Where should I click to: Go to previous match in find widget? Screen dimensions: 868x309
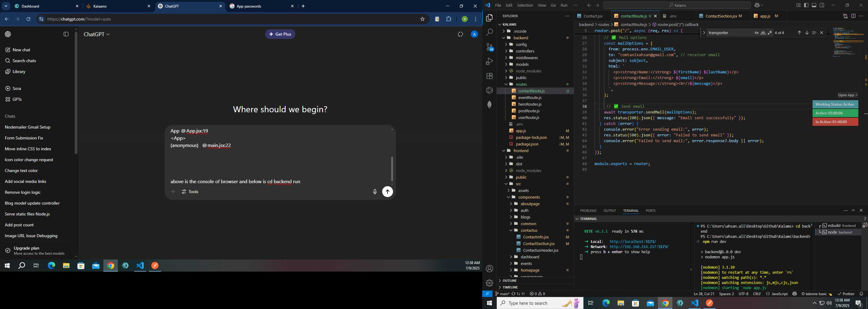799,33
